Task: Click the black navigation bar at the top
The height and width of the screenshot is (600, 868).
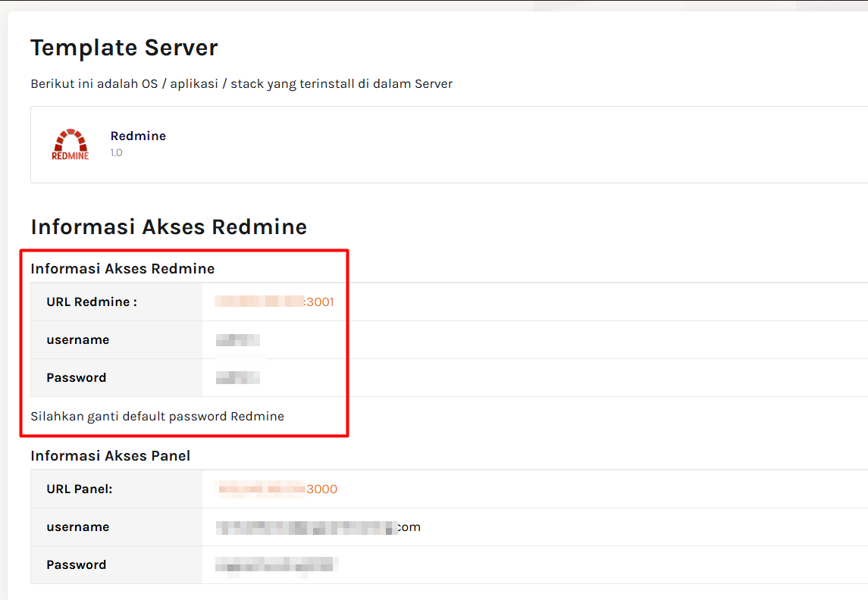Action: [x=434, y=5]
